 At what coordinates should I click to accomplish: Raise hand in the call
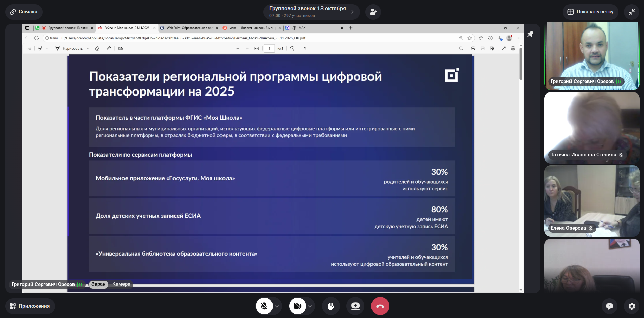click(x=331, y=306)
